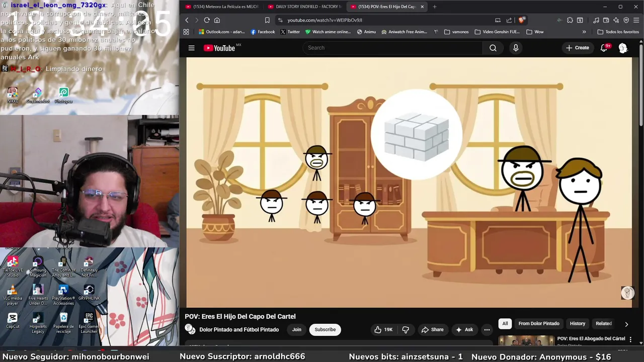Join the Dolor Pintado channel membership
The width and height of the screenshot is (644, 362).
click(x=297, y=329)
